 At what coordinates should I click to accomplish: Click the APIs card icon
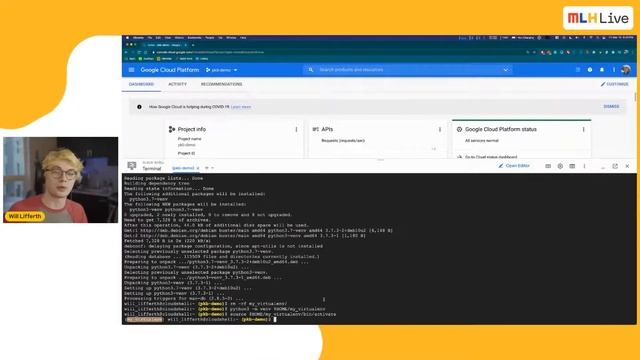pos(316,129)
